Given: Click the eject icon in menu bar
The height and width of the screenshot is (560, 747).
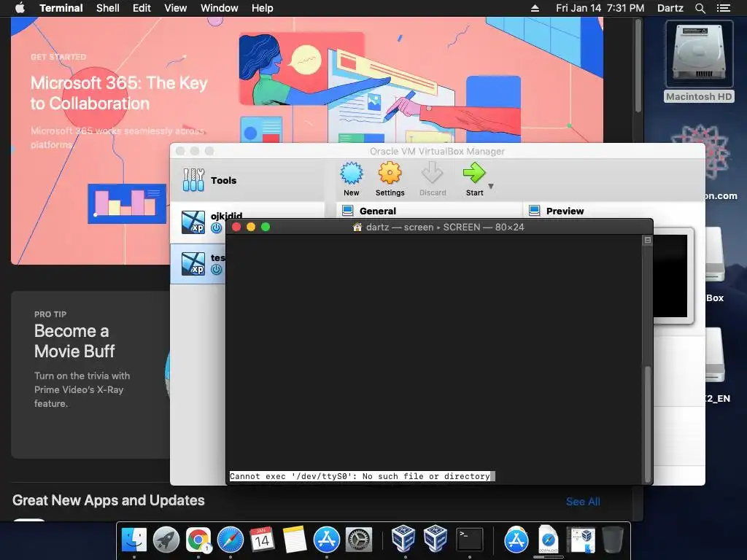Looking at the screenshot, I should coord(535,8).
